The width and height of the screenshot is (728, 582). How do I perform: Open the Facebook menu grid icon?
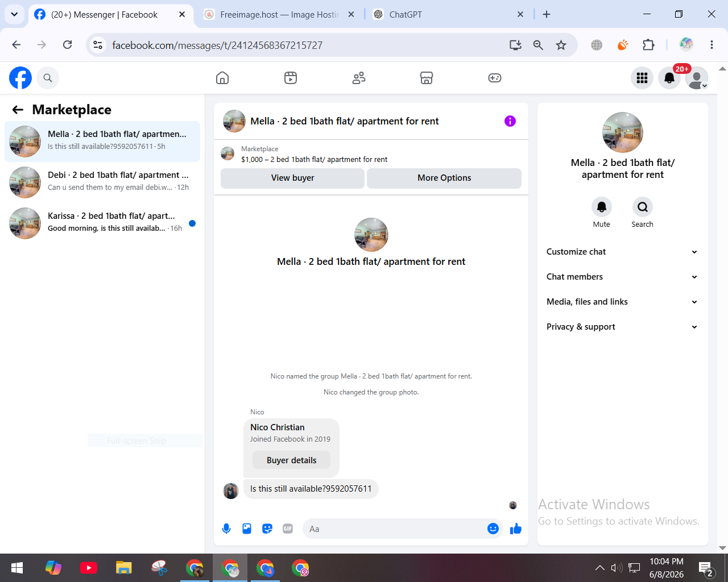pyautogui.click(x=642, y=78)
